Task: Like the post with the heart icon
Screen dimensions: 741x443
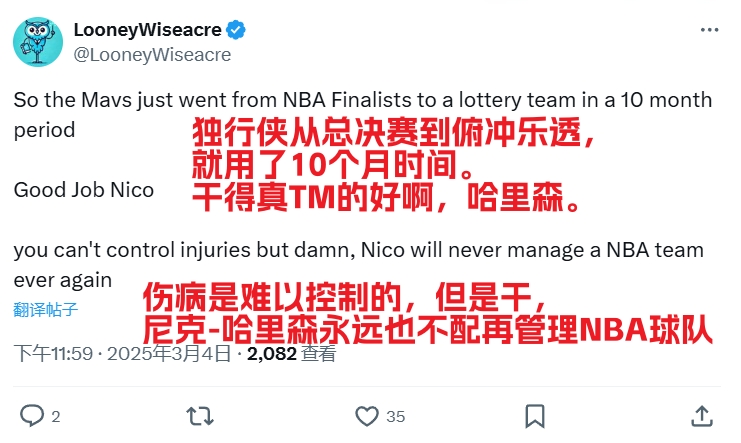Action: [x=368, y=415]
